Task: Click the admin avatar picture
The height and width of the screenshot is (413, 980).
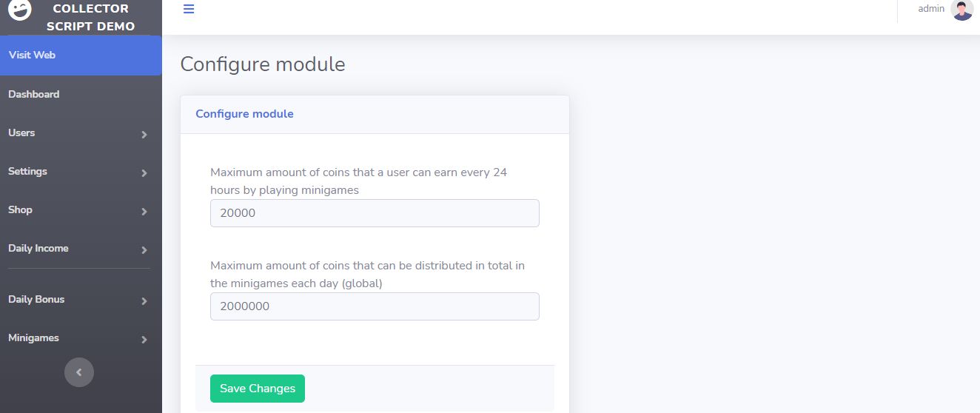Action: 961,10
